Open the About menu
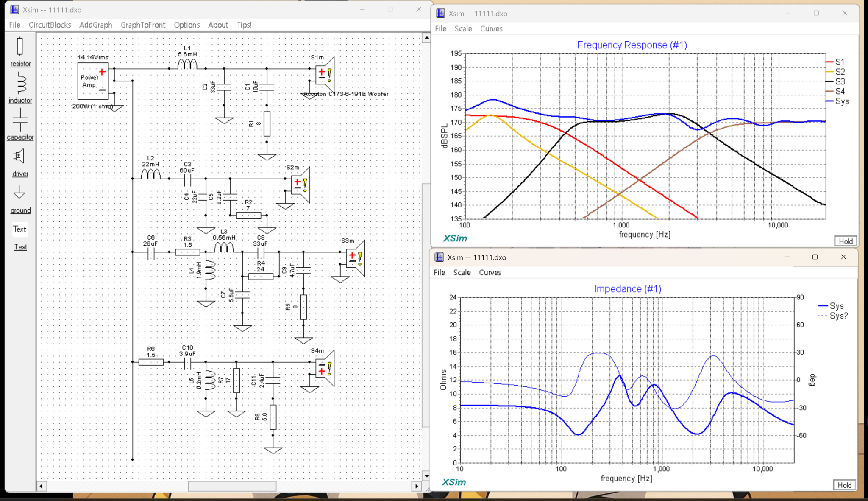 pos(218,25)
